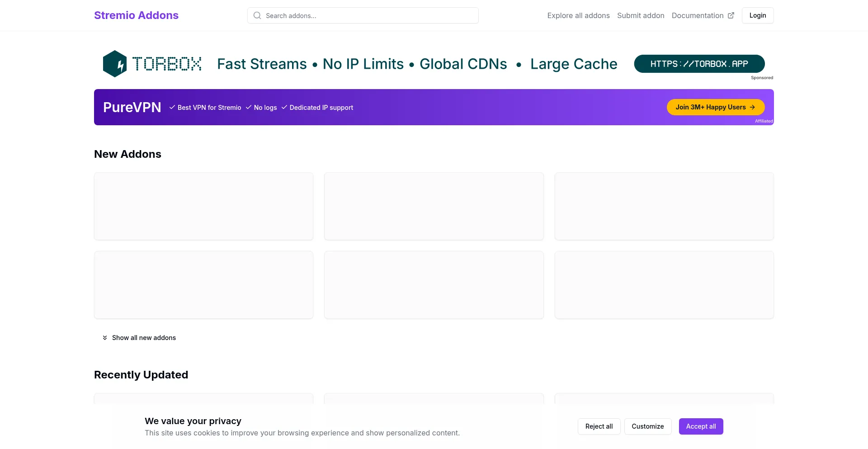The width and height of the screenshot is (868, 449).
Task: Click checkmark icon beside No logs
Action: point(249,107)
